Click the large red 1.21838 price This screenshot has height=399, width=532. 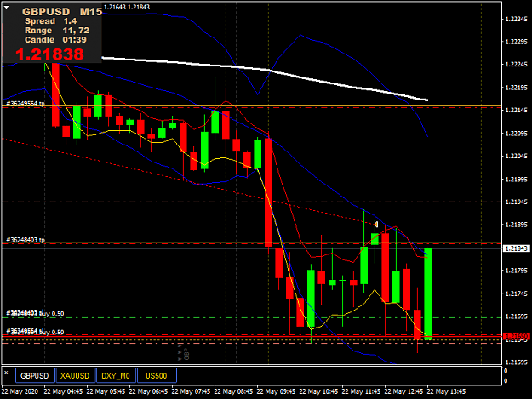49,54
